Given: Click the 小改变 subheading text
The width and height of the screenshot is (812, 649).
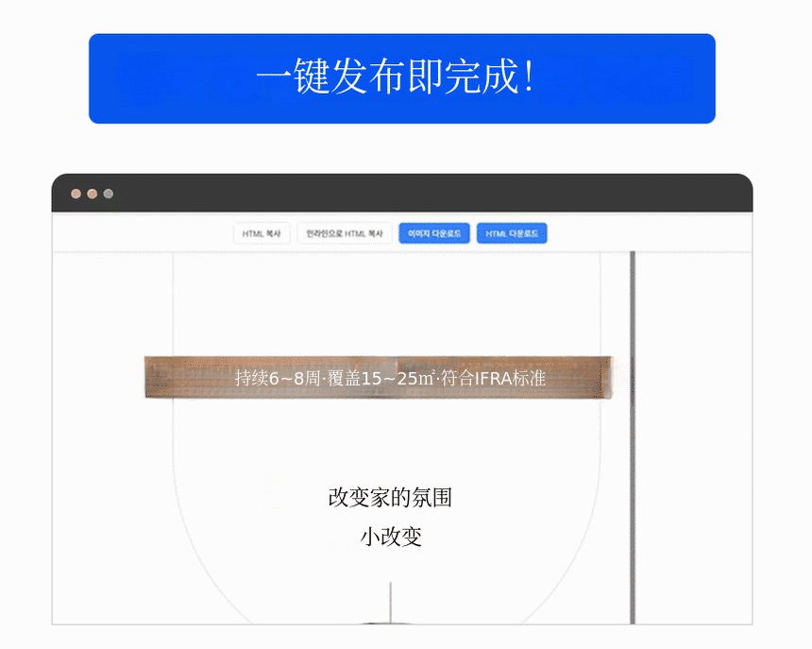Looking at the screenshot, I should (x=390, y=537).
